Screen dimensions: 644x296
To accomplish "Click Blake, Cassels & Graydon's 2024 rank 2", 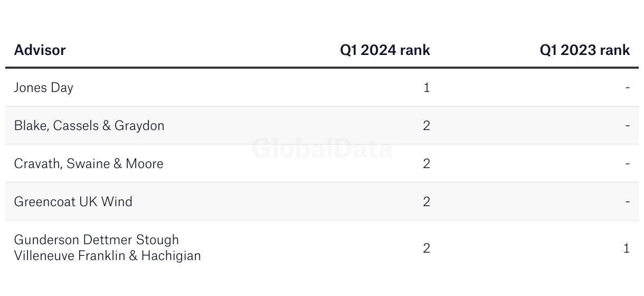I will (427, 126).
